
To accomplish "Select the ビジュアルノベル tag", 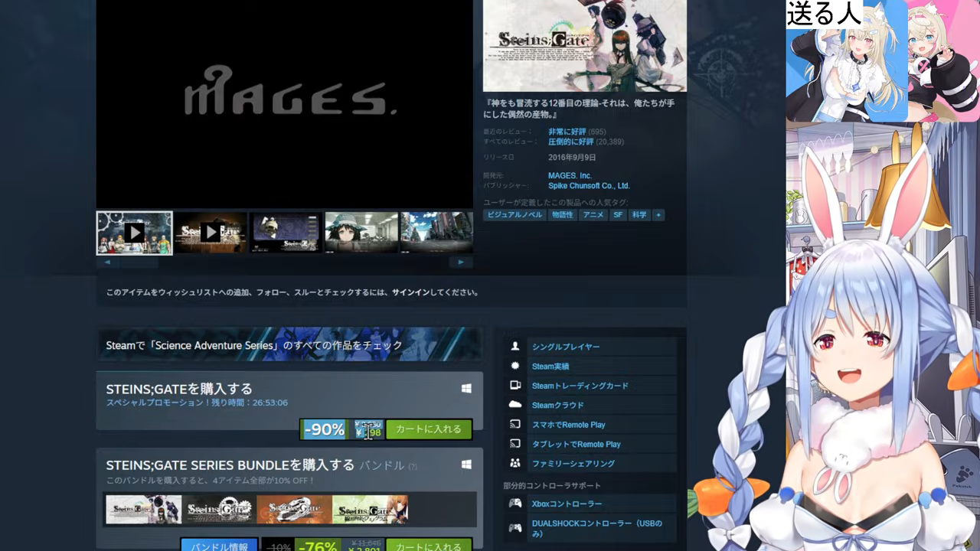I will coord(514,215).
